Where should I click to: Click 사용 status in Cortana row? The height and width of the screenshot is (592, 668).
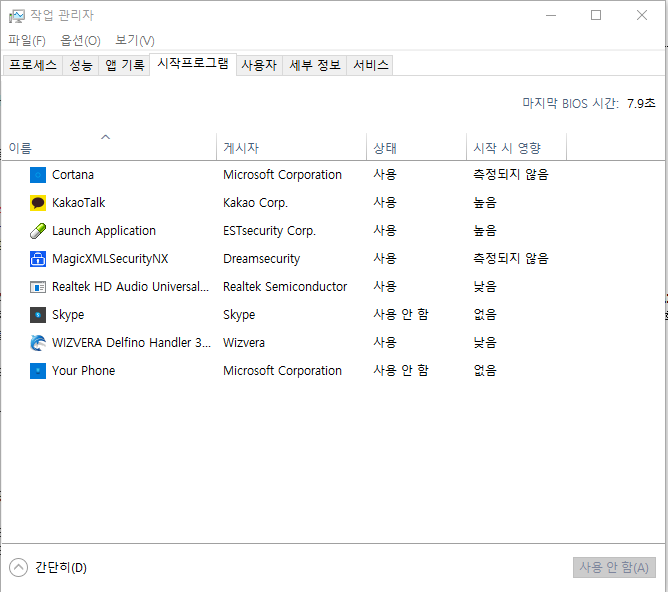point(385,175)
